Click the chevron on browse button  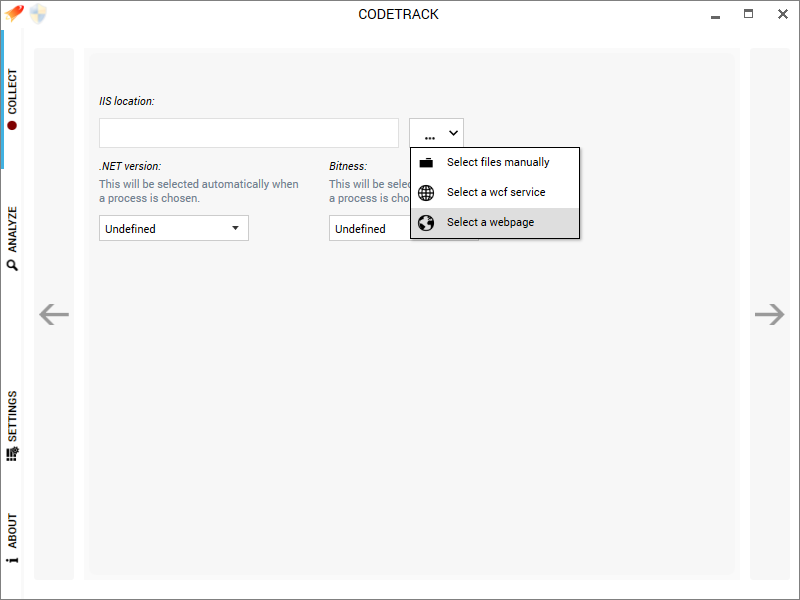[x=453, y=133]
